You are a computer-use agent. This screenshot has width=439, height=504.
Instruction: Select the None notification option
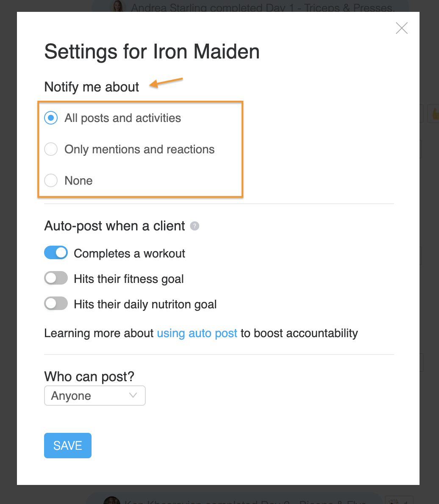pyautogui.click(x=51, y=180)
